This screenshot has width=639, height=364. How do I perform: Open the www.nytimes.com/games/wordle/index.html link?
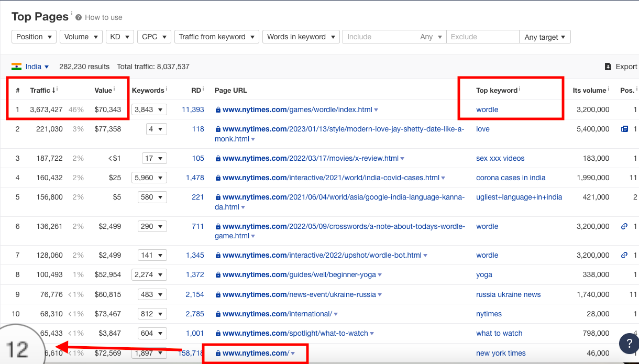(297, 109)
